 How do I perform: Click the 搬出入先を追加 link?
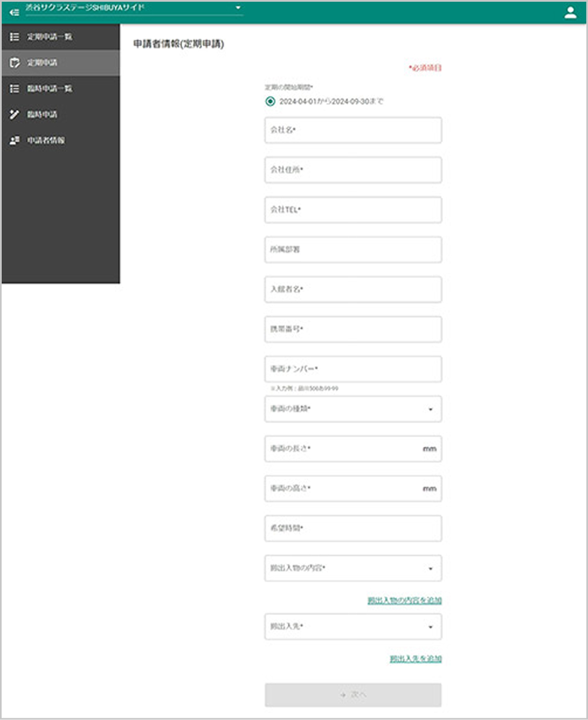pyautogui.click(x=415, y=659)
